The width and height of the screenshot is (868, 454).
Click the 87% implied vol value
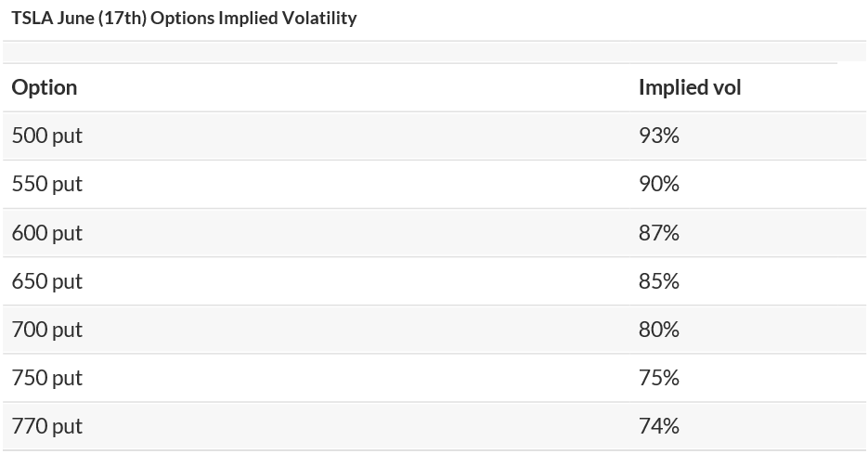pyautogui.click(x=659, y=233)
